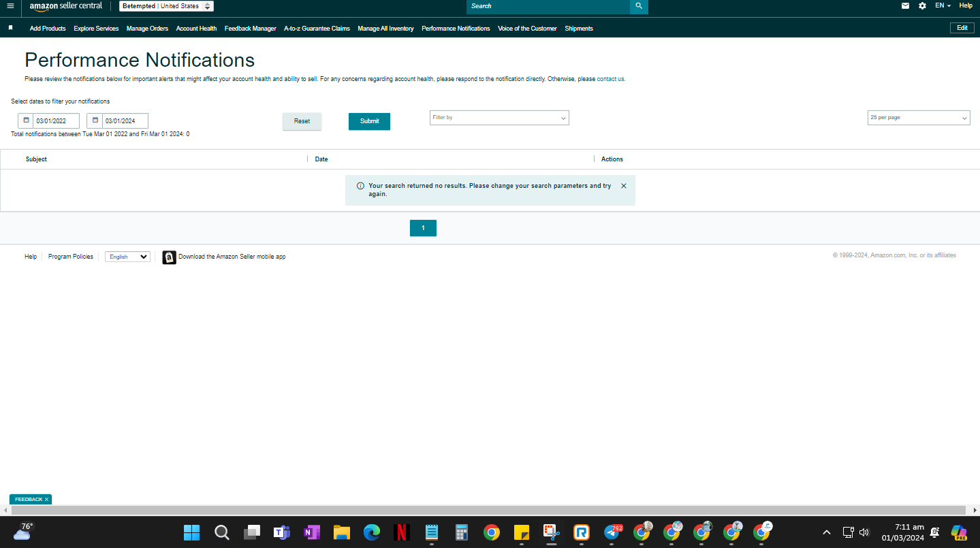Open Sticky Notes from taskbar
Image resolution: width=980 pixels, height=548 pixels.
point(522,532)
